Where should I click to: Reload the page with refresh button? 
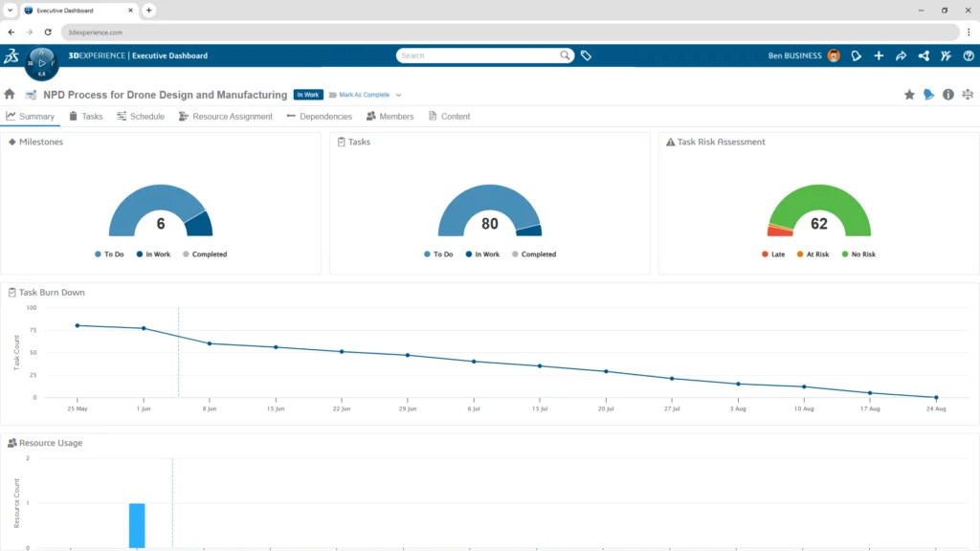48,32
